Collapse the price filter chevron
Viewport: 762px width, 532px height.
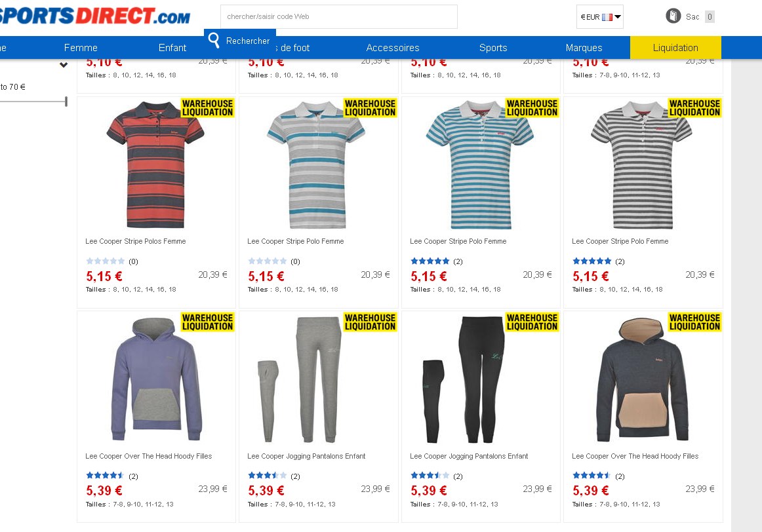[63, 65]
